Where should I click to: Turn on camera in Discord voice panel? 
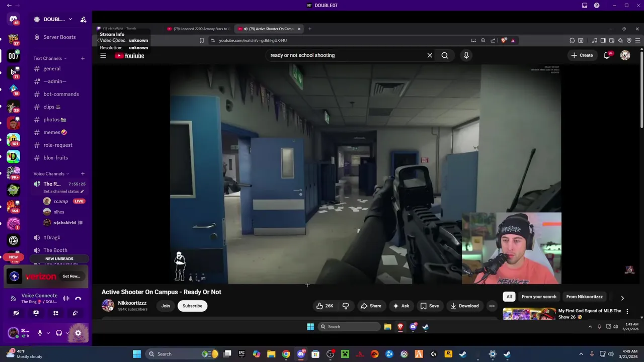point(16,313)
